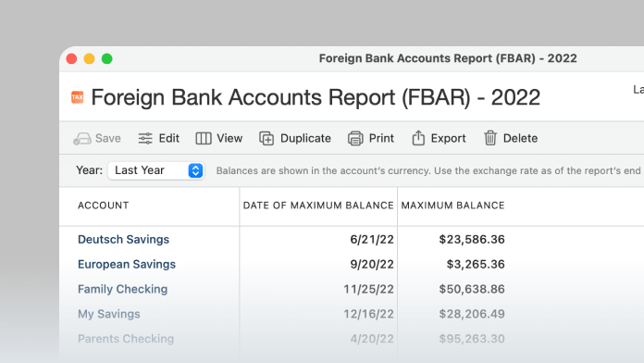Select the $50,638.86 balance cell
The image size is (644, 363).
click(x=472, y=289)
